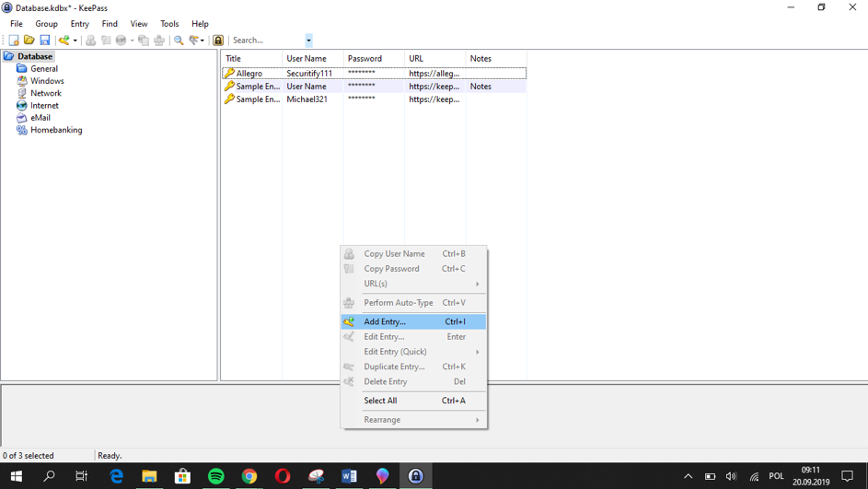This screenshot has height=489, width=868.
Task: Click the taskbar Search magnifier icon
Action: point(49,476)
